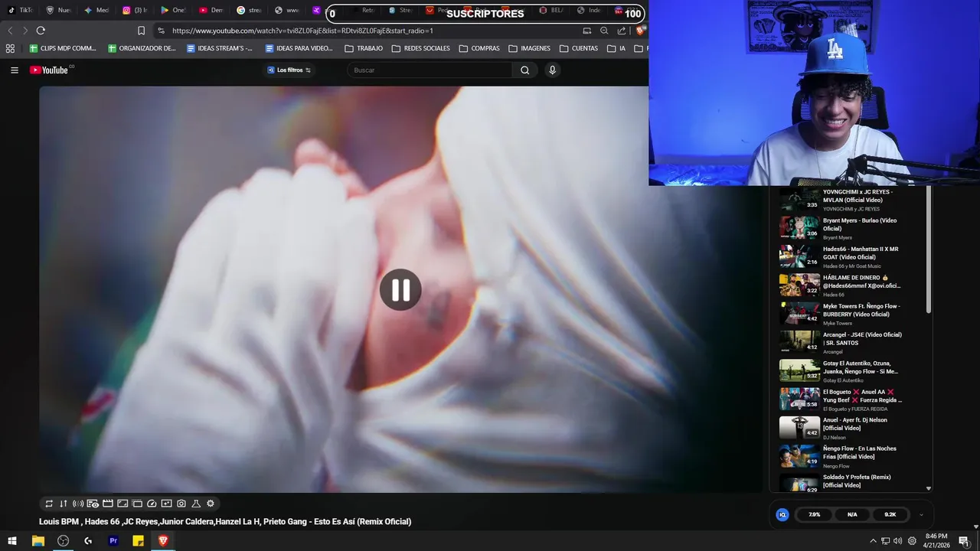Image resolution: width=980 pixels, height=551 pixels.
Task: Switch to the Google strea browser tab
Action: 250,11
